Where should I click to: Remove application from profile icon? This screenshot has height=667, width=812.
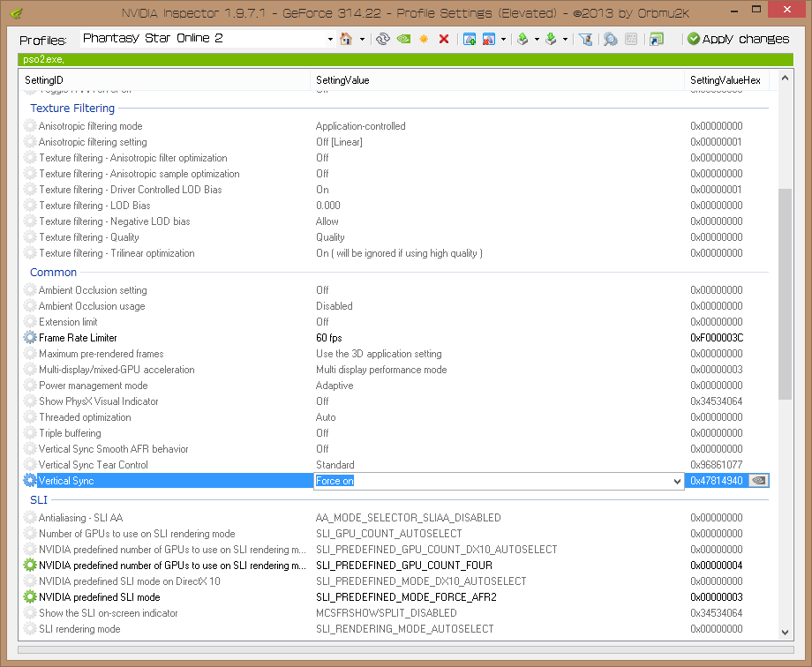click(x=488, y=39)
